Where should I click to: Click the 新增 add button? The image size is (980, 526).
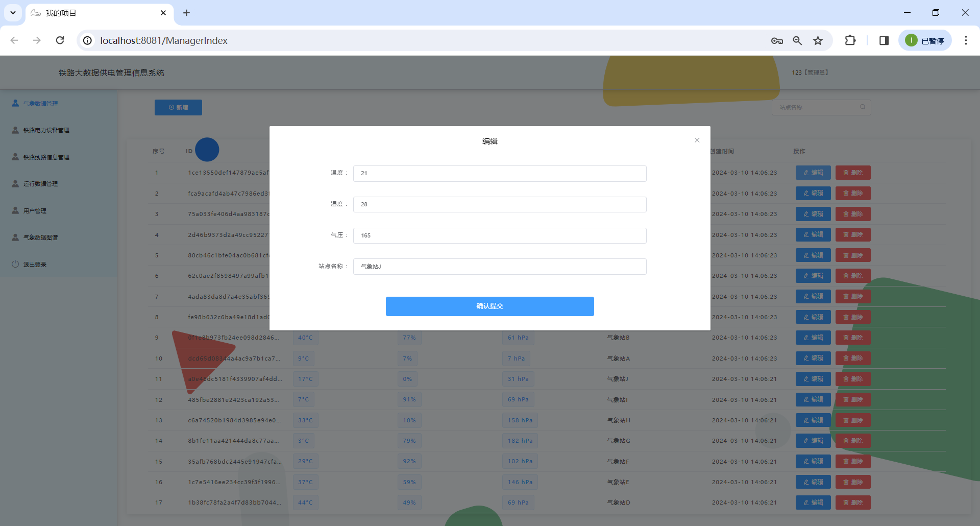click(178, 107)
